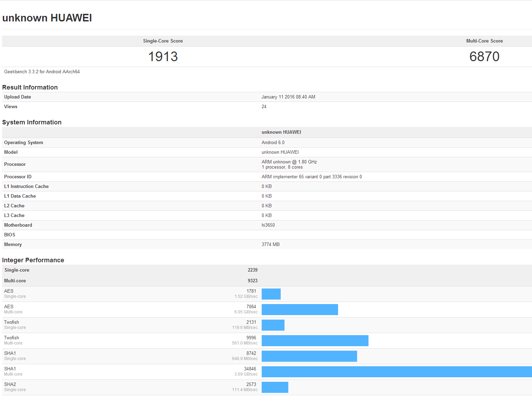The width and height of the screenshot is (532, 397).
Task: Click the Upload Date value January 11 2016
Action: click(288, 97)
